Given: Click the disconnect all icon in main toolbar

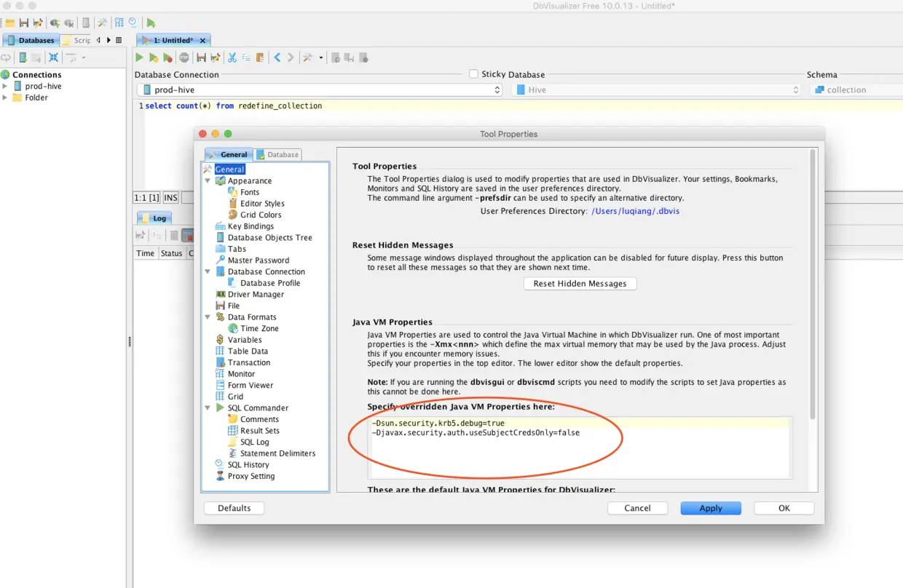Looking at the screenshot, I should [68, 23].
